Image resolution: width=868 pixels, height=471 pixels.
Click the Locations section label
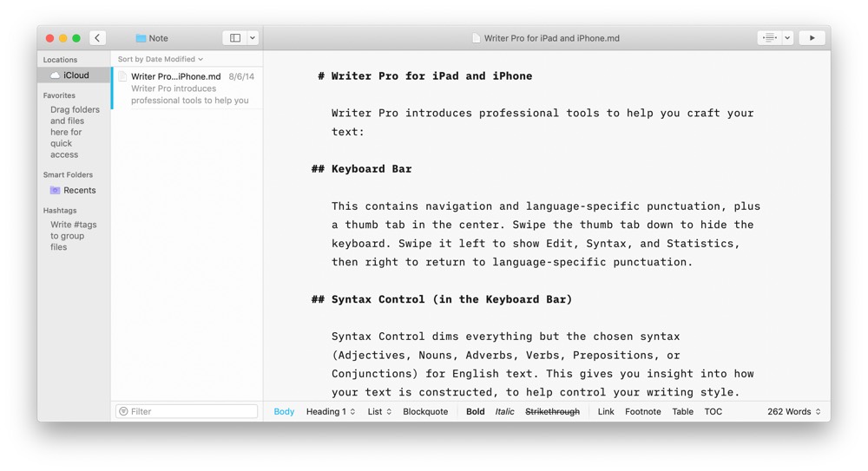(61, 60)
